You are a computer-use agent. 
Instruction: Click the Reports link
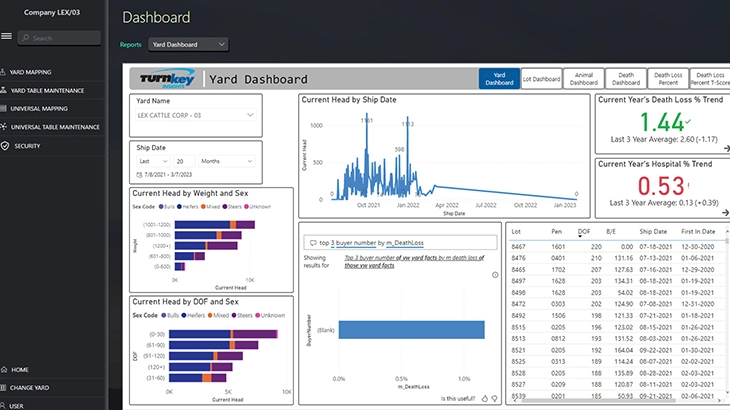(x=130, y=45)
